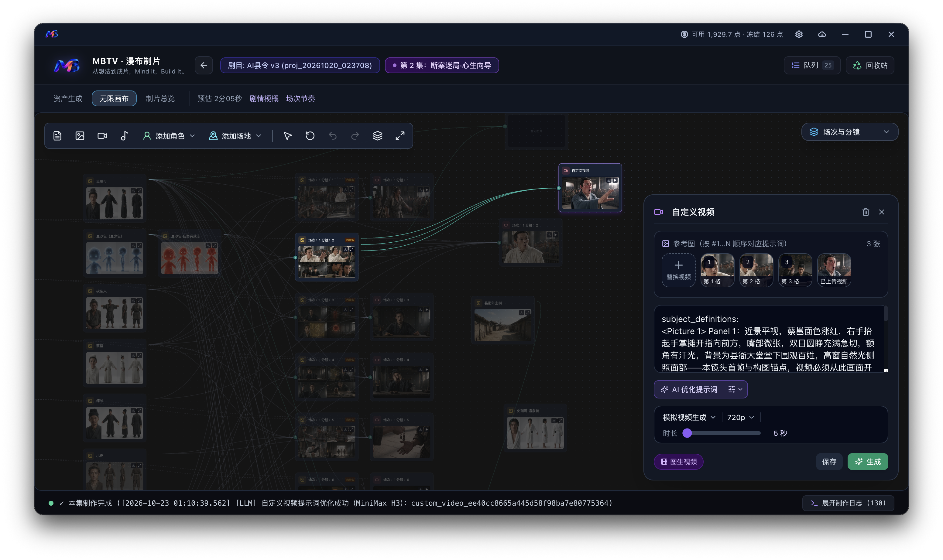The image size is (943, 560).
Task: Undo the last canvas action
Action: pos(333,136)
